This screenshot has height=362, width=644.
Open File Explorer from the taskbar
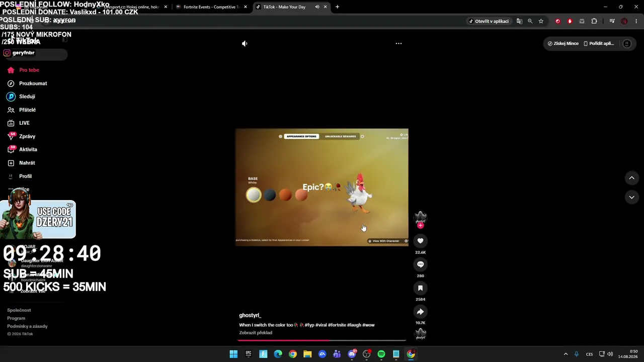[307, 354]
